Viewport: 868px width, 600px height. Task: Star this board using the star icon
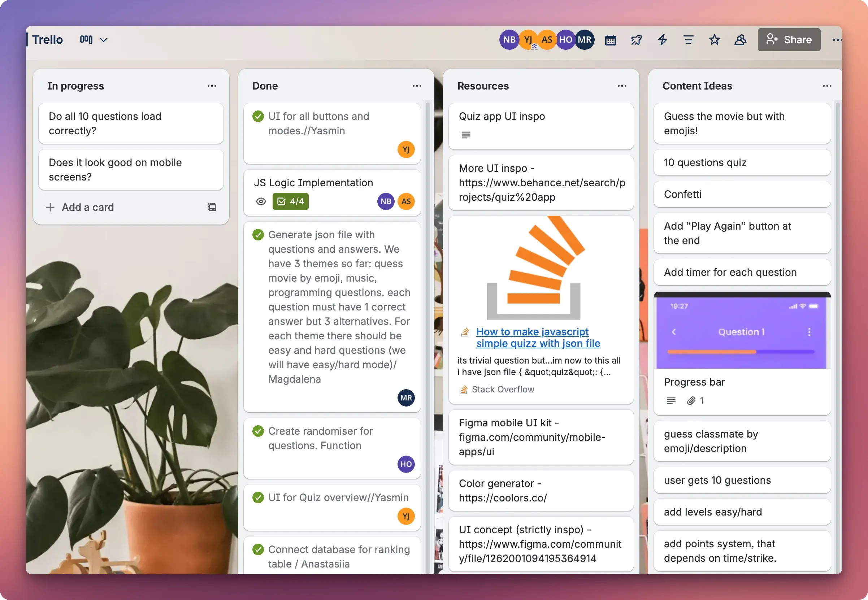click(714, 39)
